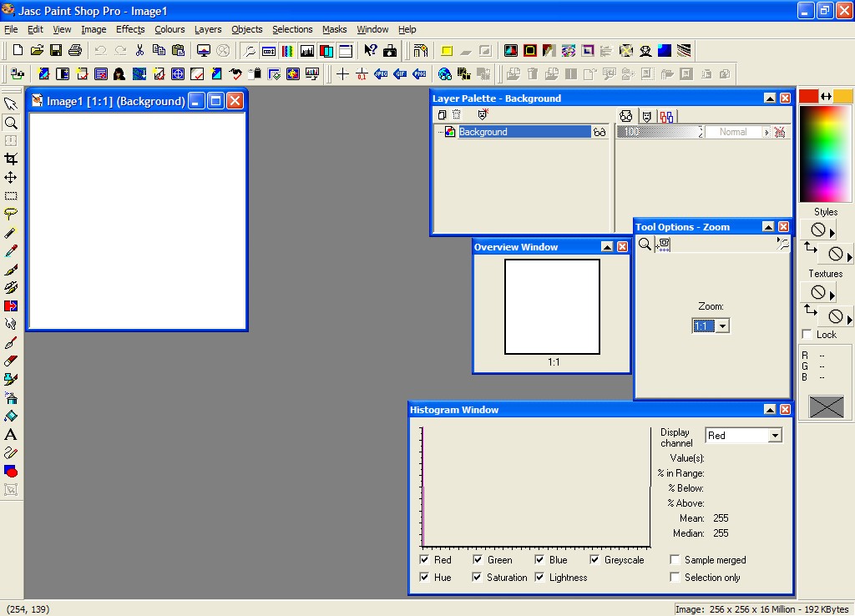Toggle the Histogram window toolbar icon
This screenshot has height=616, width=855.
tap(307, 51)
